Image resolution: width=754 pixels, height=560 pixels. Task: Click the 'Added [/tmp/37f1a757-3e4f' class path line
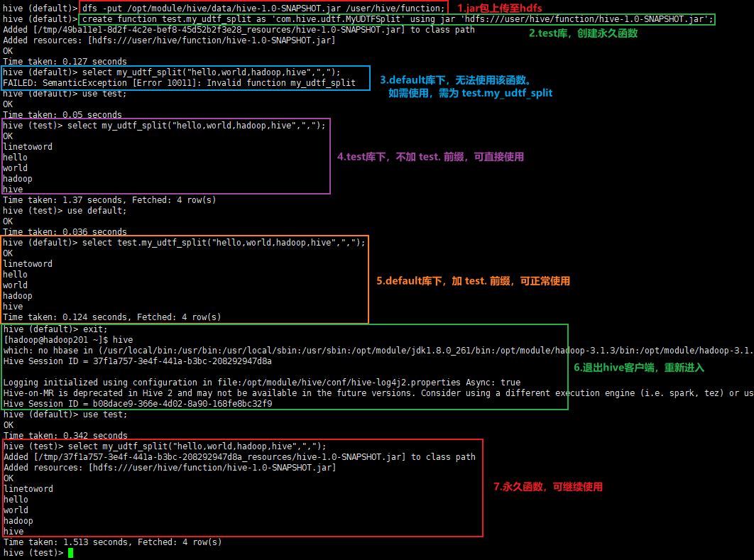(239, 457)
